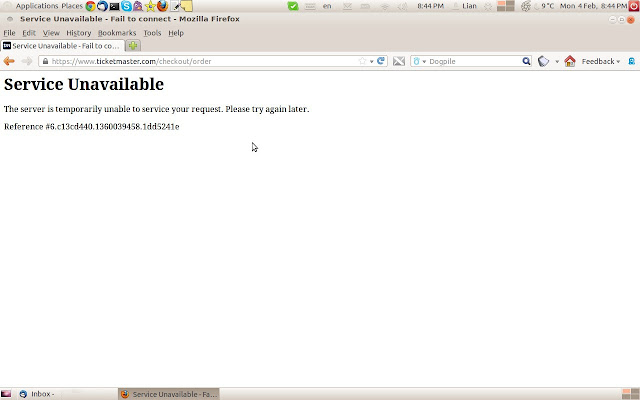This screenshot has width=640, height=400.
Task: Open the URL history dropdown arrow
Action: (371, 62)
